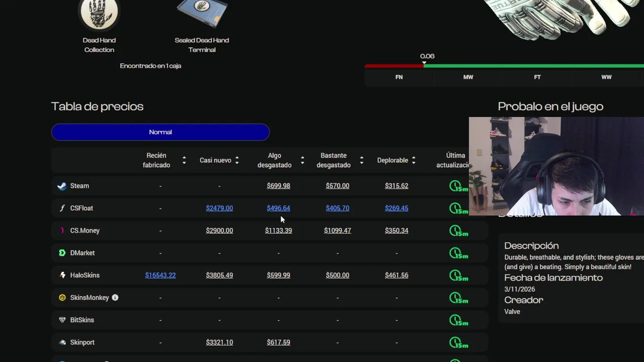Viewport: 644px width, 362px height.
Task: Click the SkinsMonkey marketplace name
Action: tap(90, 298)
